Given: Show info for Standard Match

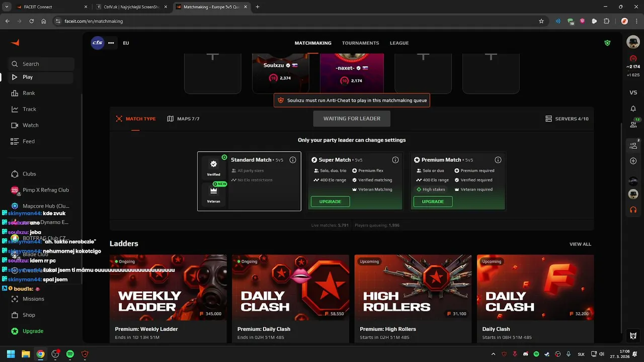Looking at the screenshot, I should pyautogui.click(x=292, y=160).
